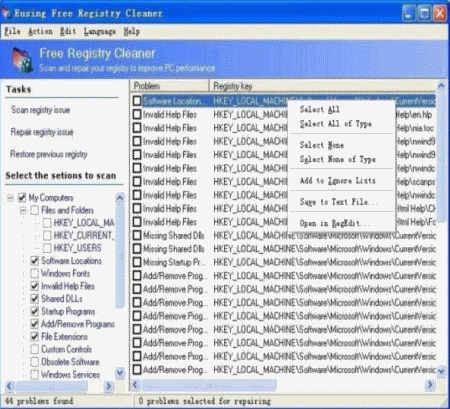This screenshot has height=409, width=450.
Task: Click results list left scroll arrow
Action: [x=135, y=385]
